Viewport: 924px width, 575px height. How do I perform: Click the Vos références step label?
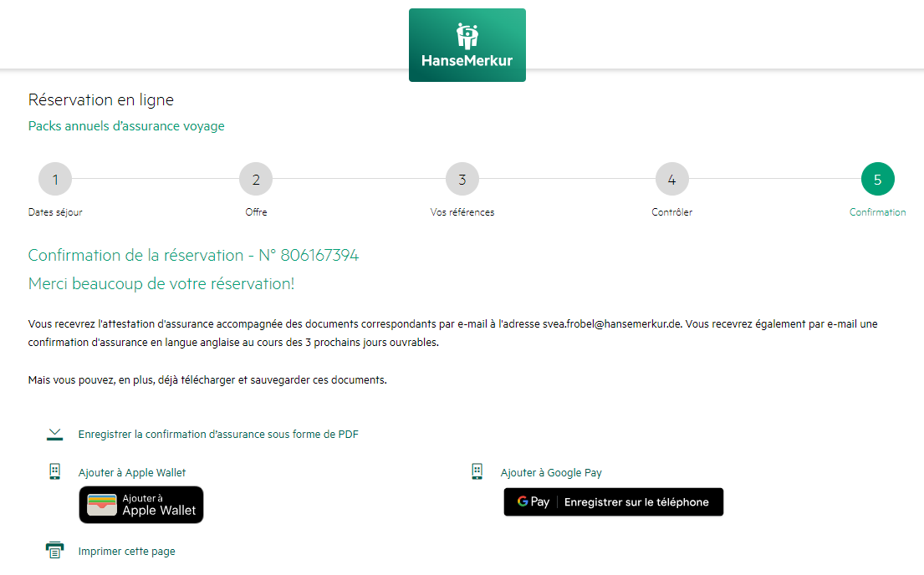pyautogui.click(x=462, y=212)
